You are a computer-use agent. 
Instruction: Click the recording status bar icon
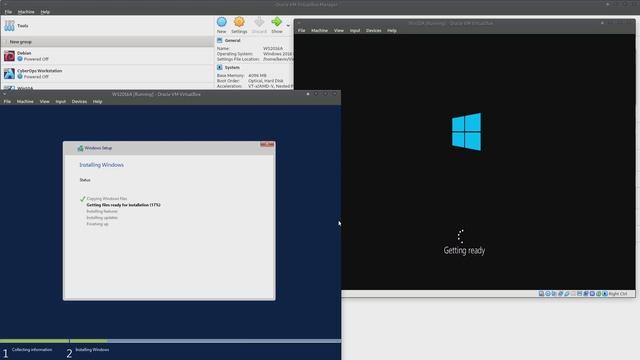tap(586, 293)
